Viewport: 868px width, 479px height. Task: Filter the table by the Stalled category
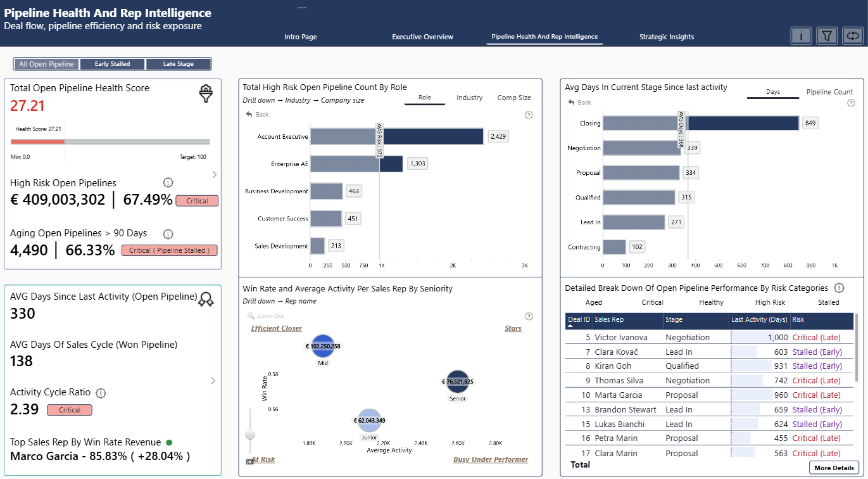pyautogui.click(x=828, y=302)
